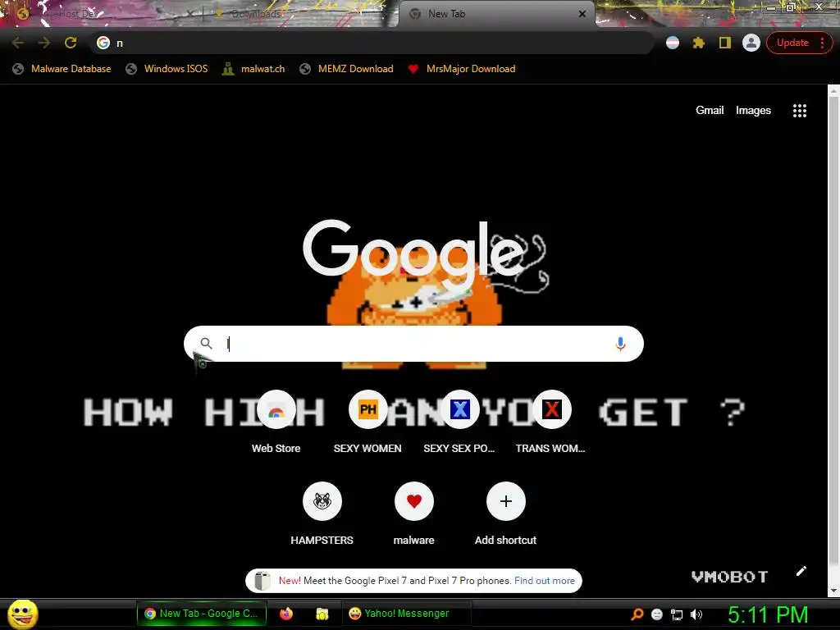Open the shortcut with blue X icon

pyautogui.click(x=459, y=423)
